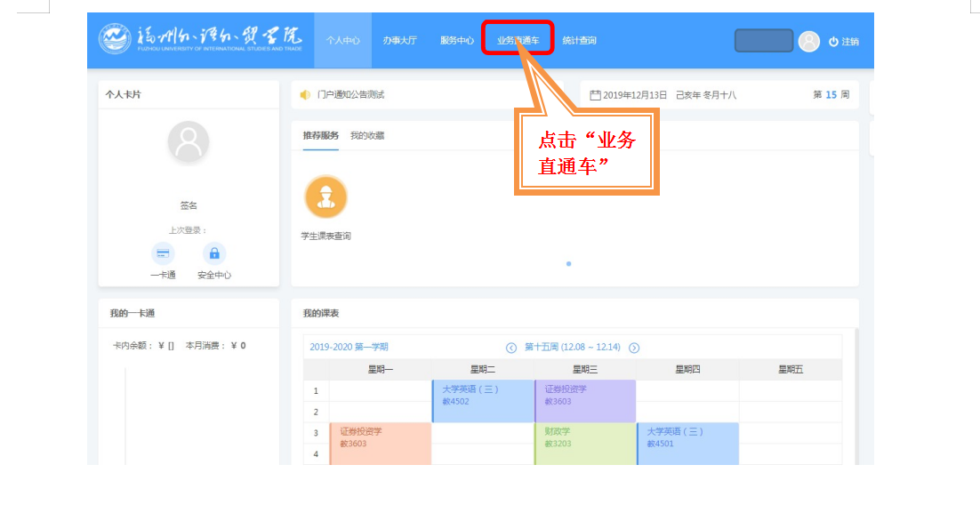Click the 第 15 周 week indicator
This screenshot has width=980, height=529.
(x=831, y=95)
